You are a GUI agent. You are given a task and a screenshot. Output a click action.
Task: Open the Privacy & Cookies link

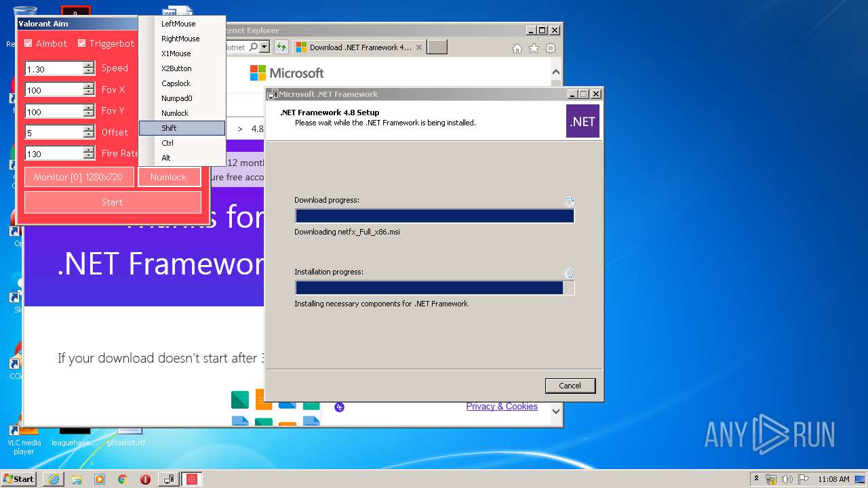(x=502, y=407)
